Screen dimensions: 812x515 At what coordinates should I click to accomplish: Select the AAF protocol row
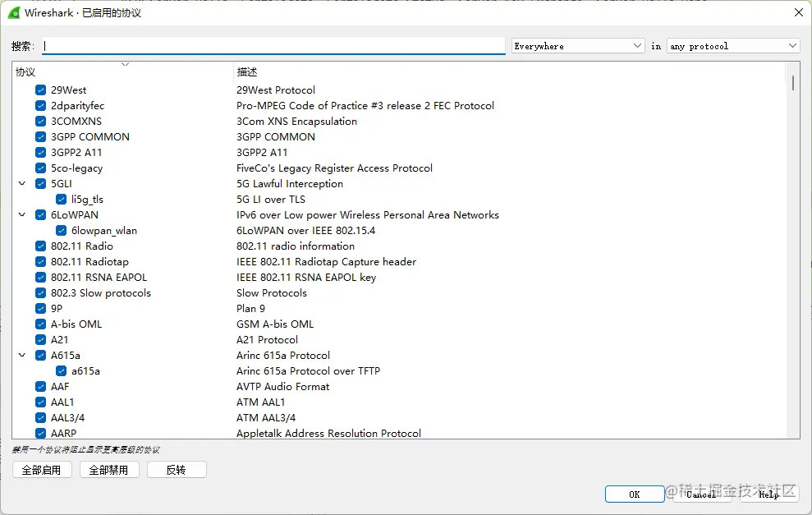pyautogui.click(x=399, y=387)
